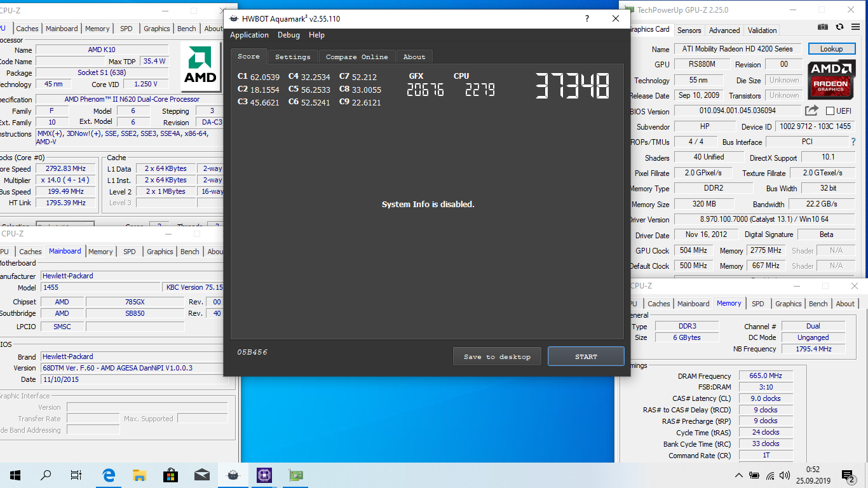
Task: Click 'System Info is disabled.' message
Action: (x=428, y=204)
